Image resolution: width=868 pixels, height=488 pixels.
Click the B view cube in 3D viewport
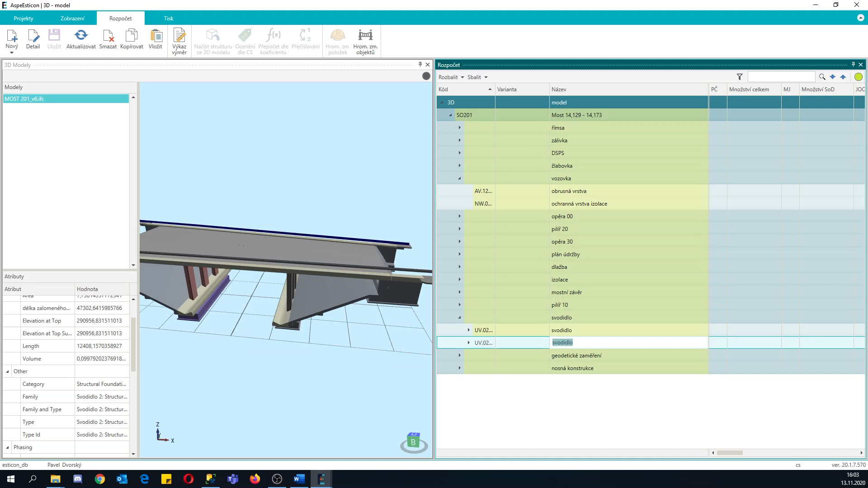(413, 441)
